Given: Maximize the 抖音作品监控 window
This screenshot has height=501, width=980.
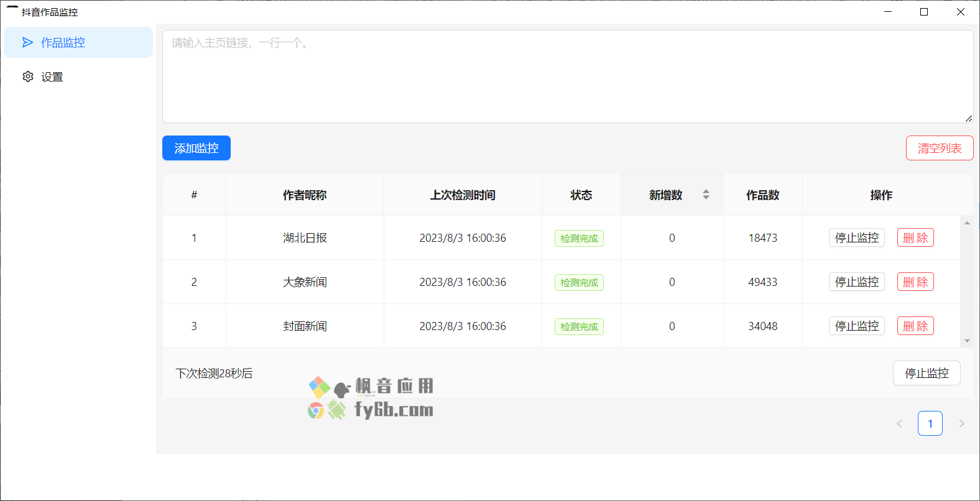Looking at the screenshot, I should (924, 12).
